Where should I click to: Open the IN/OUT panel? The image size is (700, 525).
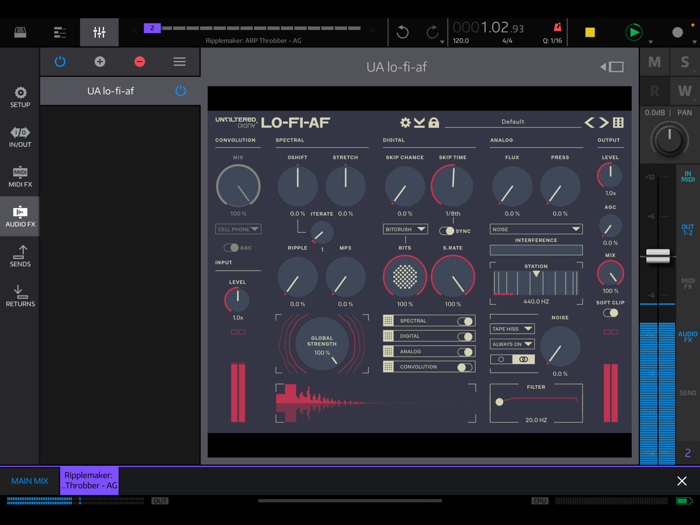(x=20, y=137)
